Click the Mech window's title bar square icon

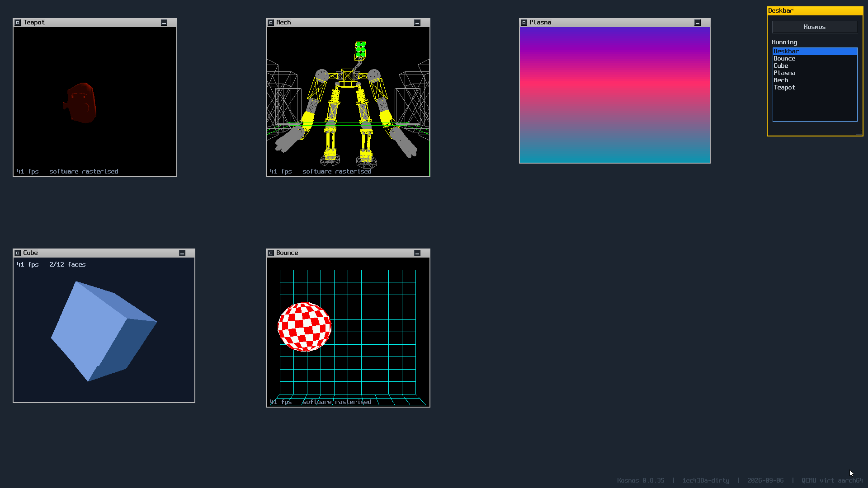[x=271, y=23]
